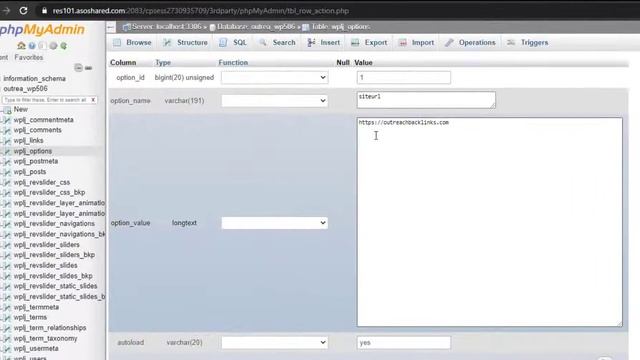The image size is (640, 360).
Task: Open wplj_usermeta table
Action: (x=36, y=349)
